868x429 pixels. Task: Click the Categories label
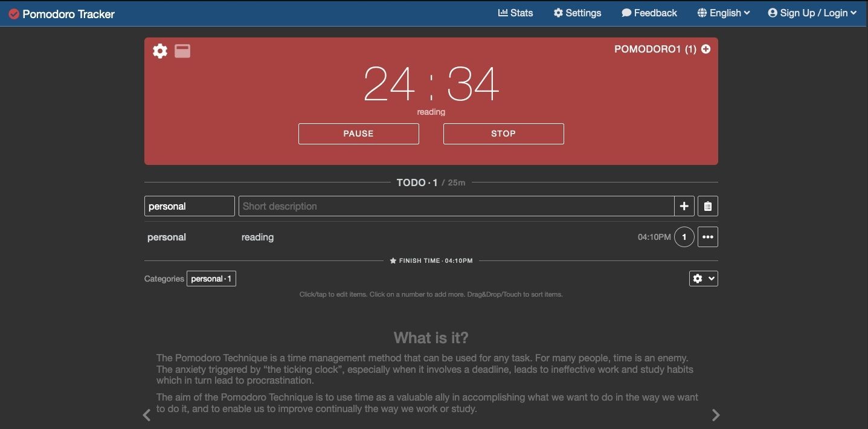coord(164,279)
